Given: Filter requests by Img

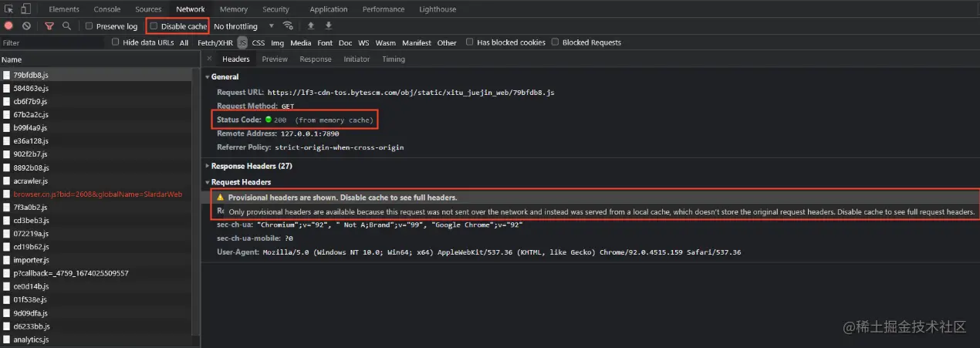Looking at the screenshot, I should pos(278,42).
